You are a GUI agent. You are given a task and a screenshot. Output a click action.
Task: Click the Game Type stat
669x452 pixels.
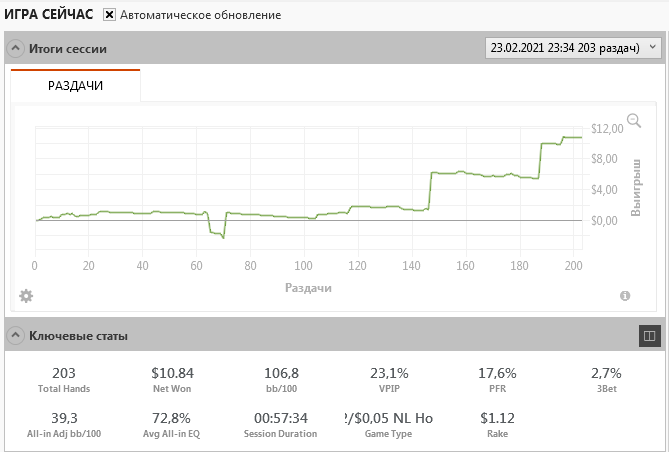coord(389,424)
